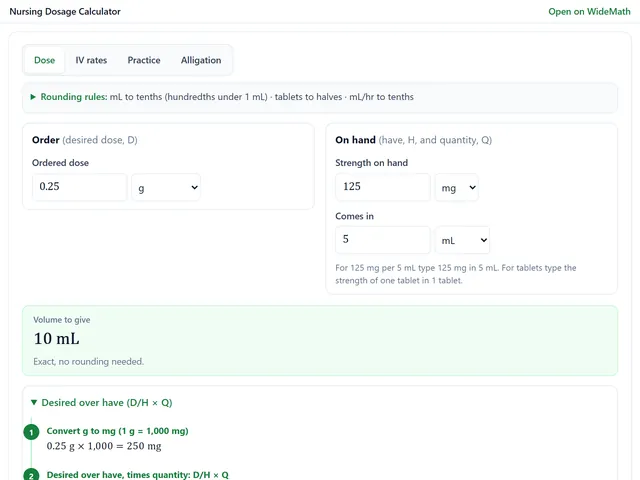Click the Strength on hand label

click(371, 163)
